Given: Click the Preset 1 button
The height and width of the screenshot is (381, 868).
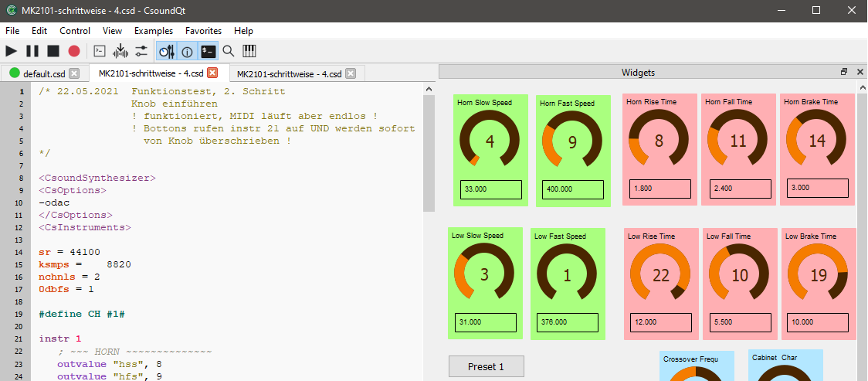Looking at the screenshot, I should pyautogui.click(x=486, y=366).
